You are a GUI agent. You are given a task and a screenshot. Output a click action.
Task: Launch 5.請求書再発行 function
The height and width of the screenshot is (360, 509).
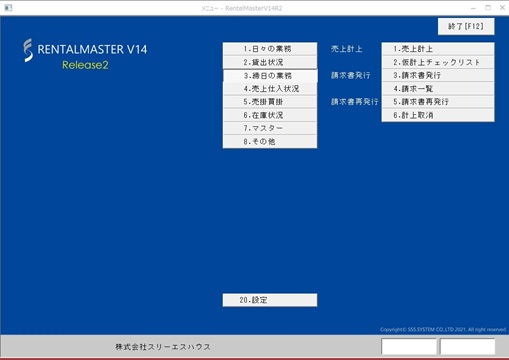tap(438, 102)
